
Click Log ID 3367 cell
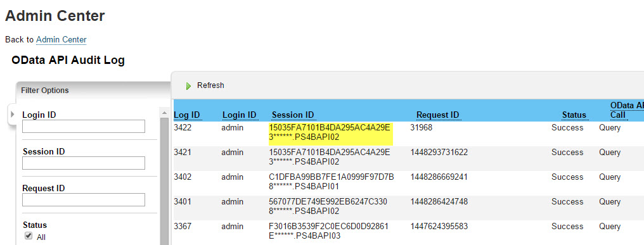click(183, 226)
